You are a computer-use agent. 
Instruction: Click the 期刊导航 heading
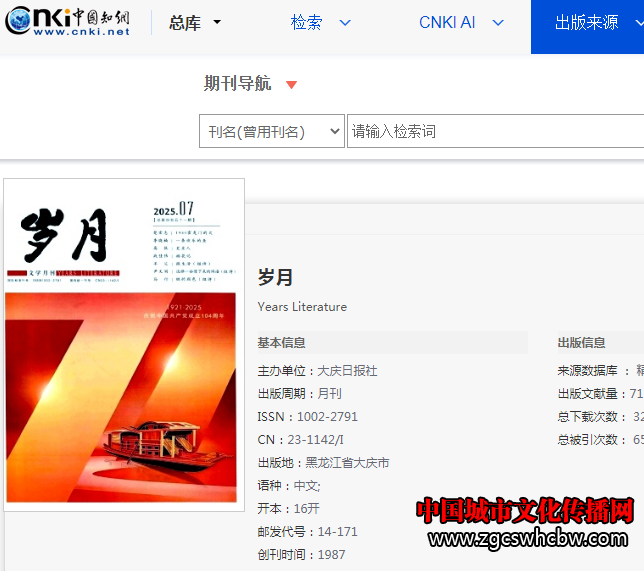[237, 84]
